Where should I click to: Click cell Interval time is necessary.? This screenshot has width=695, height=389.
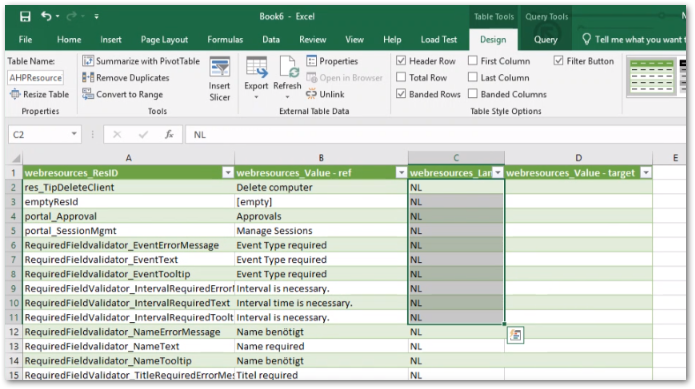tap(321, 303)
